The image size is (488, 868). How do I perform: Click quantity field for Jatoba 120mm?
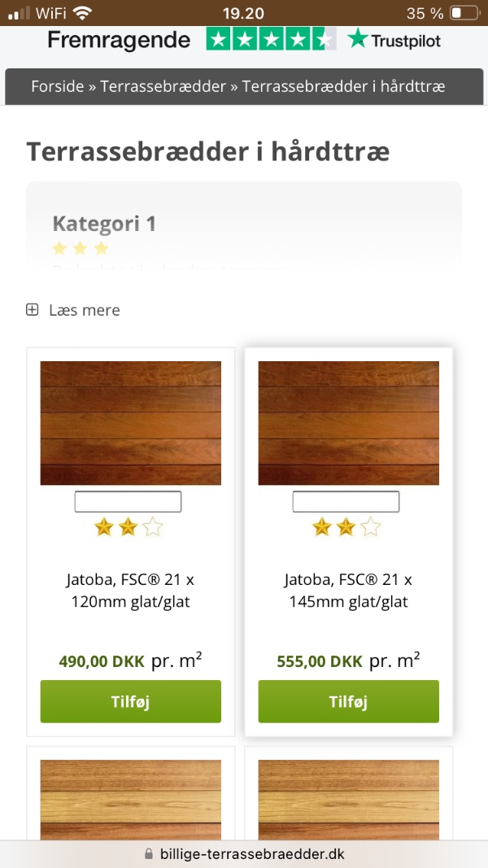coord(128,502)
